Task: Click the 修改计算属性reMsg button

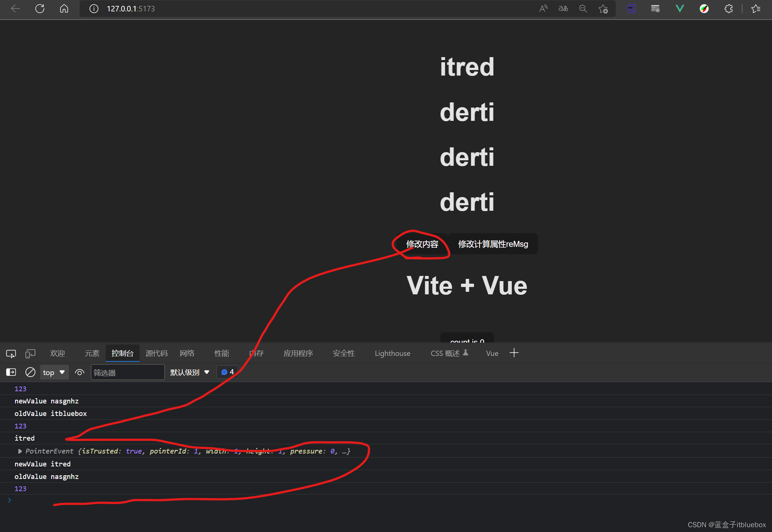Action: (493, 244)
